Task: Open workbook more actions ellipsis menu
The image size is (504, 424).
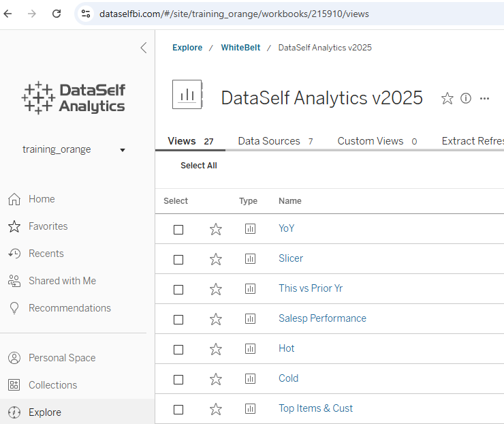Action: 484,98
